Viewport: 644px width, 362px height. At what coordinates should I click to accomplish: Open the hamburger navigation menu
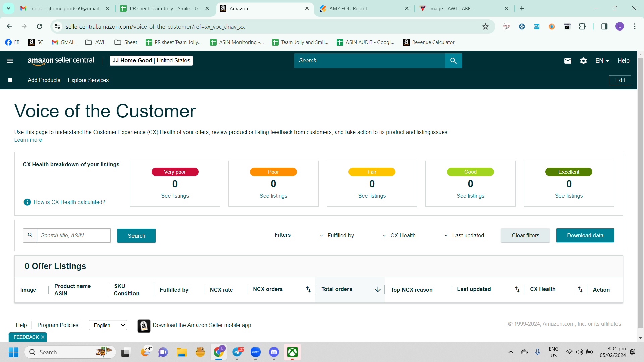(x=10, y=61)
